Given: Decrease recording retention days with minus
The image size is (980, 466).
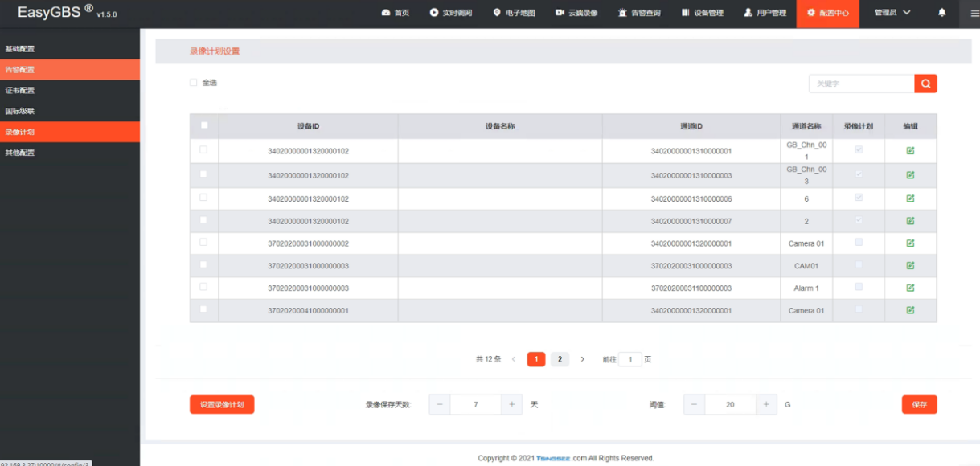Looking at the screenshot, I should tap(440, 404).
